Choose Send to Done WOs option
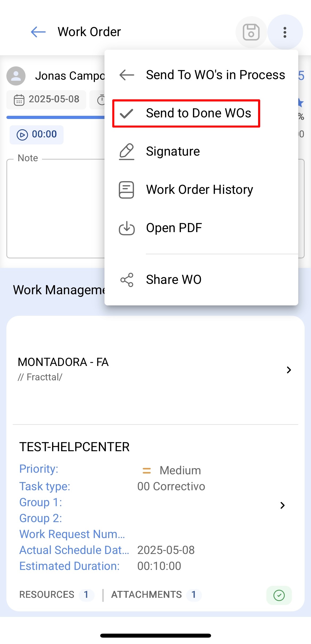311x644 pixels. tap(198, 113)
